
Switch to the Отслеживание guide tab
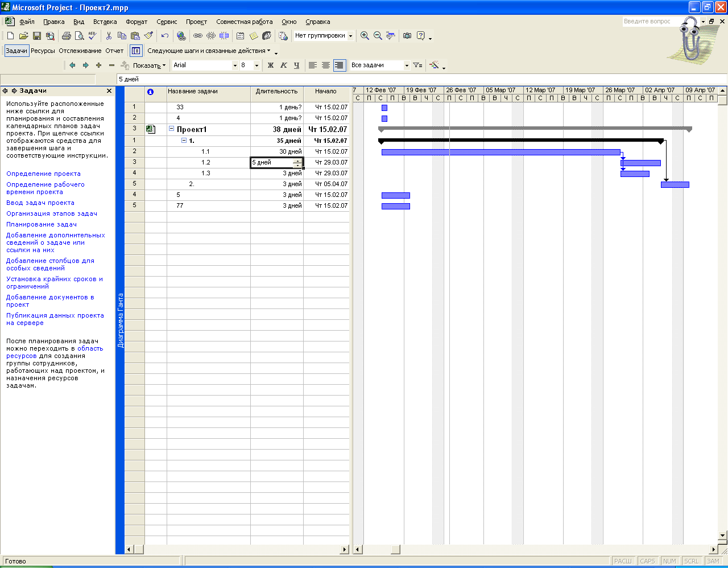80,51
